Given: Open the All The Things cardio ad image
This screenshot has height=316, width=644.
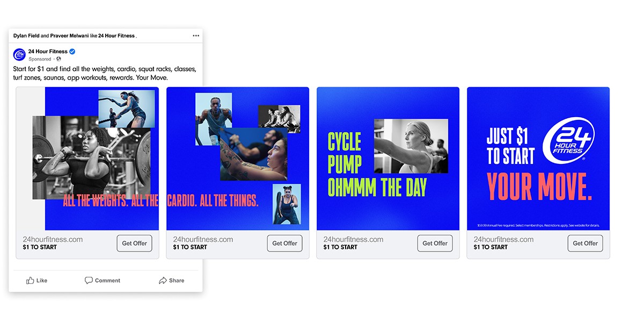Looking at the screenshot, I should click(x=238, y=159).
